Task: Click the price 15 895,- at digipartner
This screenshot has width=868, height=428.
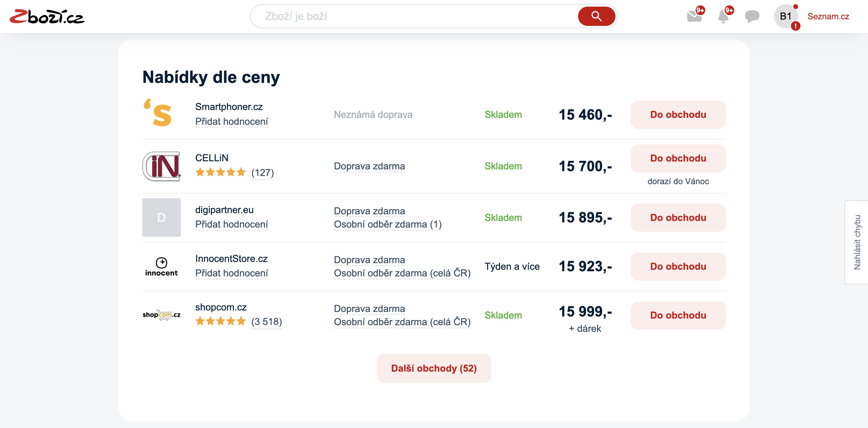Action: coord(585,217)
